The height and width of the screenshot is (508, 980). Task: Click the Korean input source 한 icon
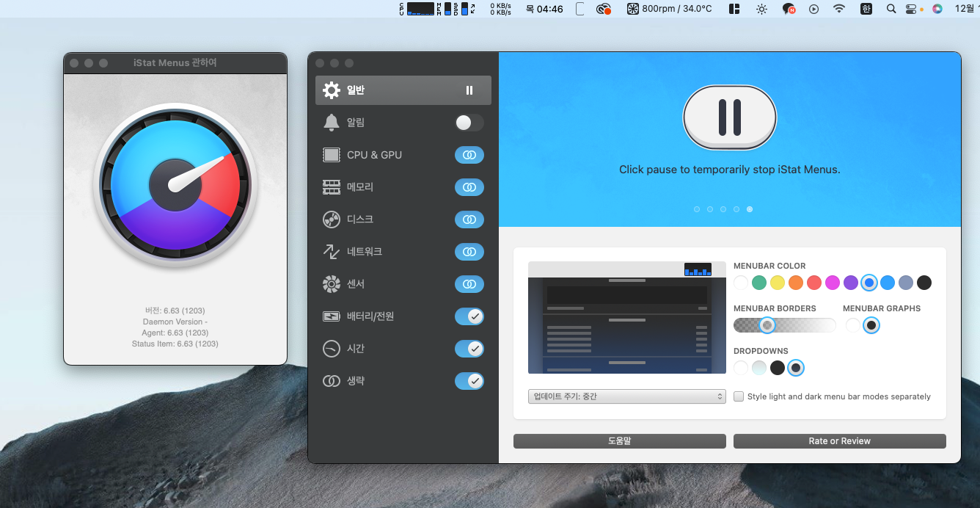pyautogui.click(x=866, y=9)
